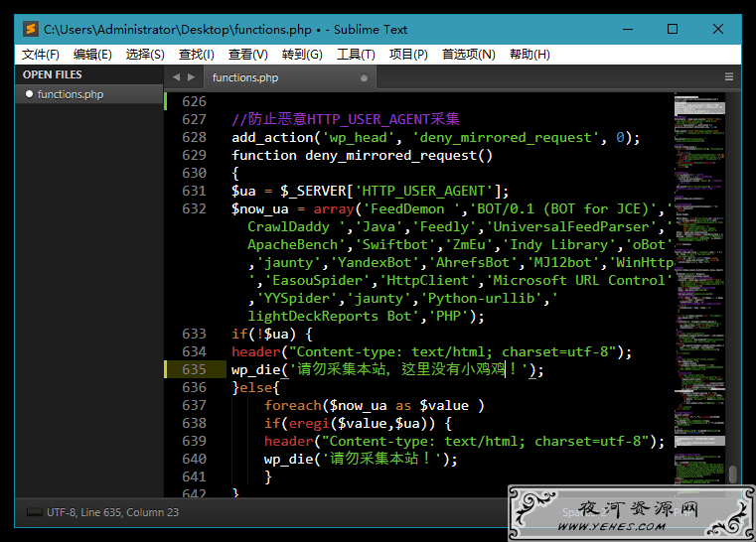Go to next tab with right arrow
This screenshot has height=542, width=756.
(x=192, y=77)
